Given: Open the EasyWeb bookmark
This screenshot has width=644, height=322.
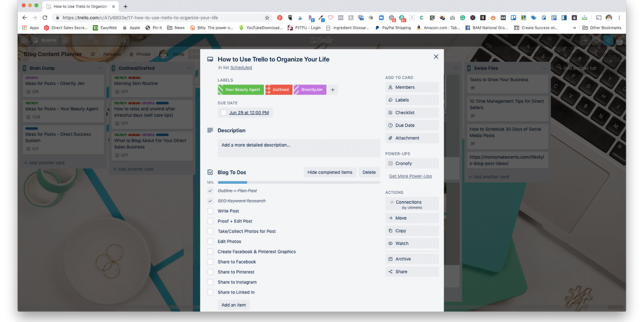Looking at the screenshot, I should 105,27.
